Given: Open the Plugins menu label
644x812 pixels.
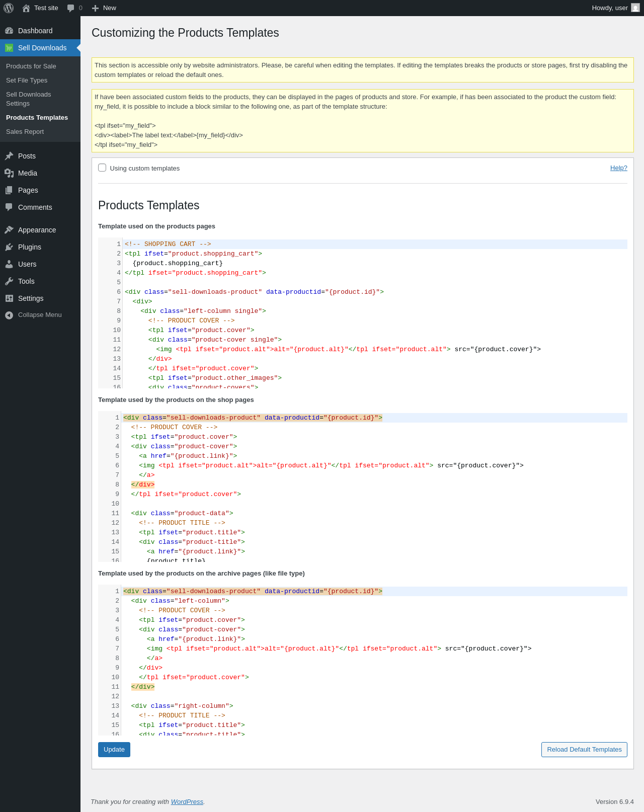Looking at the screenshot, I should [30, 247].
